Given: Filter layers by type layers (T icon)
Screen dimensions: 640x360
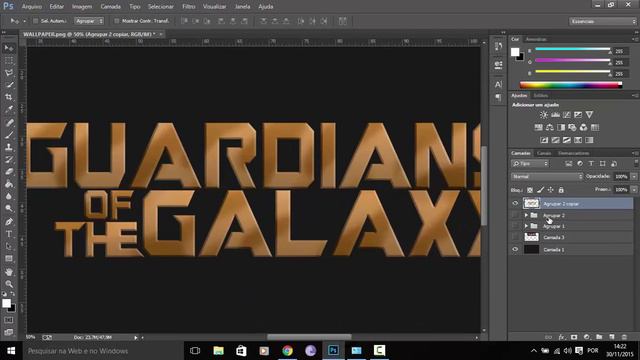Looking at the screenshot, I should (591, 164).
